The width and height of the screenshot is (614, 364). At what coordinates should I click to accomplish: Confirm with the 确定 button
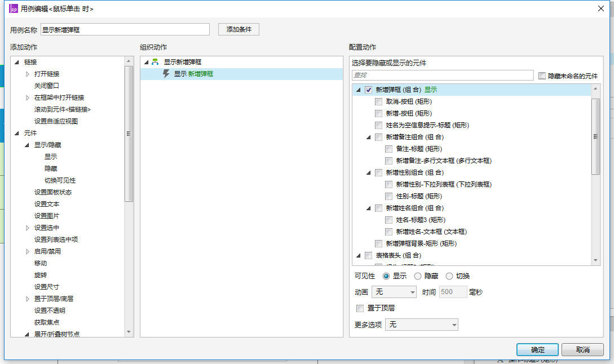click(537, 349)
